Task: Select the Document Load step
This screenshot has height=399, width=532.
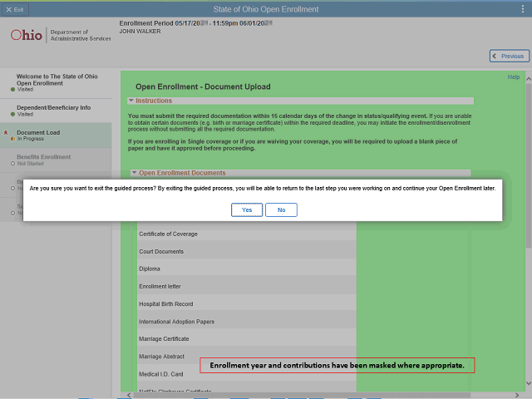Action: (38, 135)
